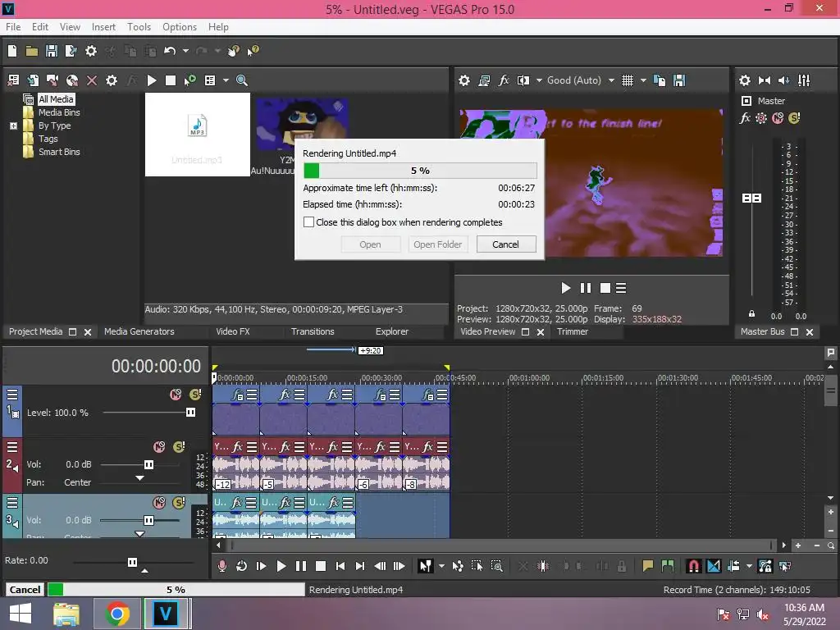Screen dimensions: 840x630
Task: Pause playback in Video Preview
Action: point(586,288)
